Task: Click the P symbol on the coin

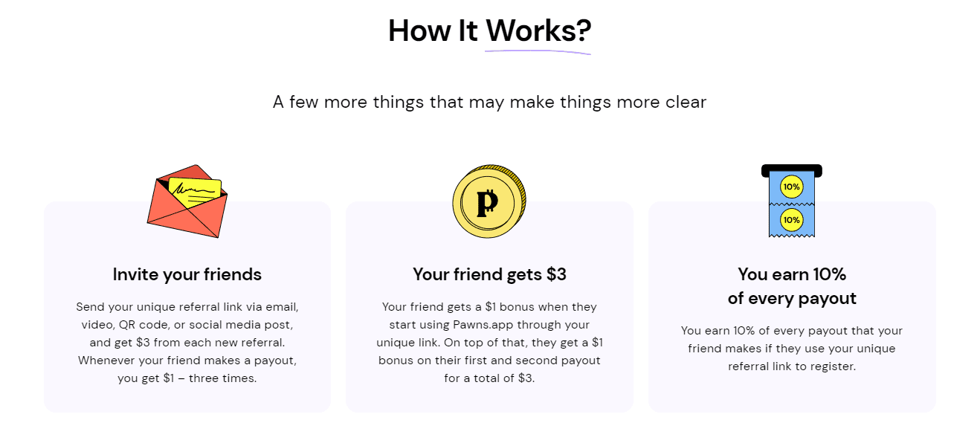Action: tap(489, 201)
